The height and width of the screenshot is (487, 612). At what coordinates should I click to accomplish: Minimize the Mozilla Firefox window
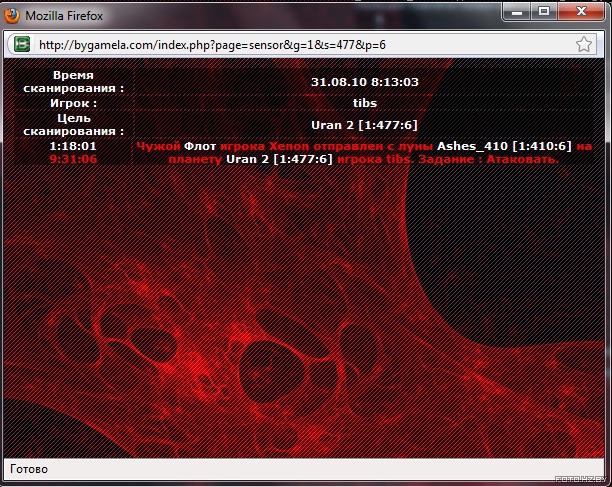[517, 12]
